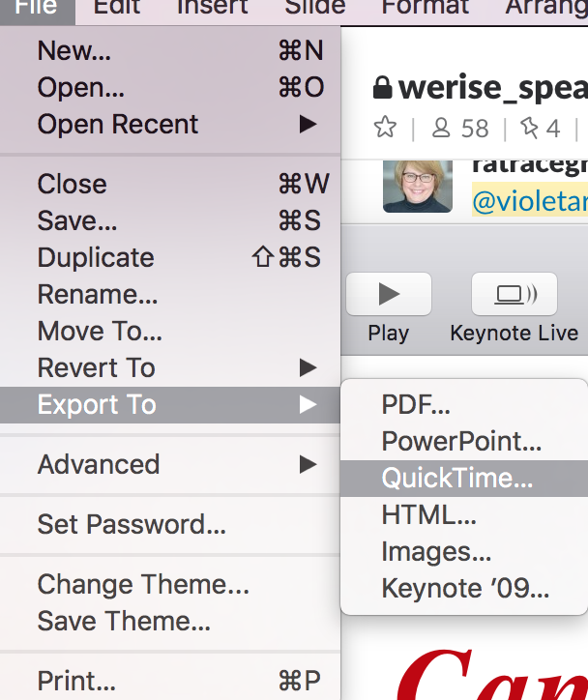Viewport: 588px width, 700px height.
Task: Export slides as Images…
Action: pyautogui.click(x=464, y=552)
